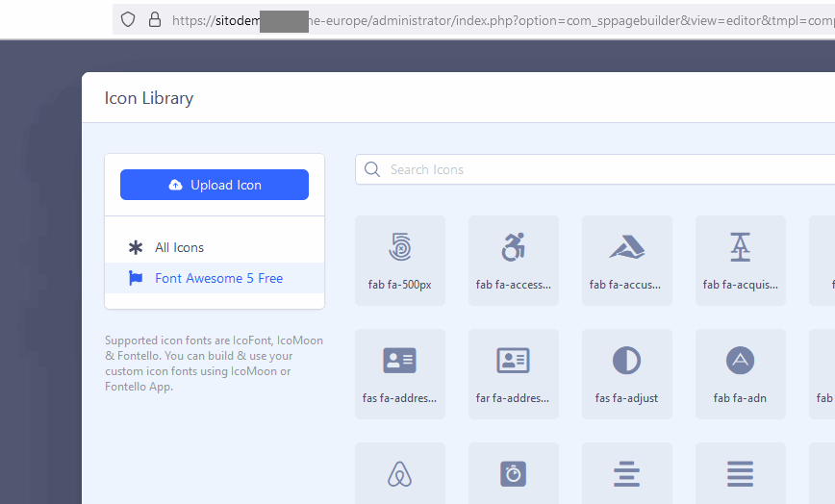Choose the fas fa-adjust half-circle icon

627,373
